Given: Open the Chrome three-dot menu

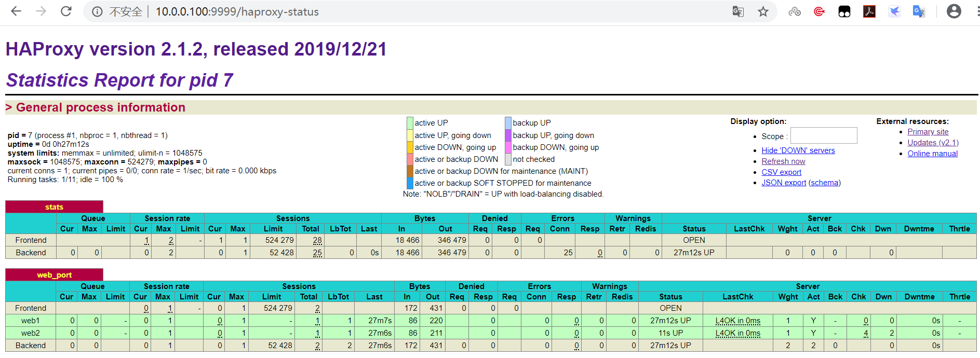Looking at the screenshot, I should (977, 11).
